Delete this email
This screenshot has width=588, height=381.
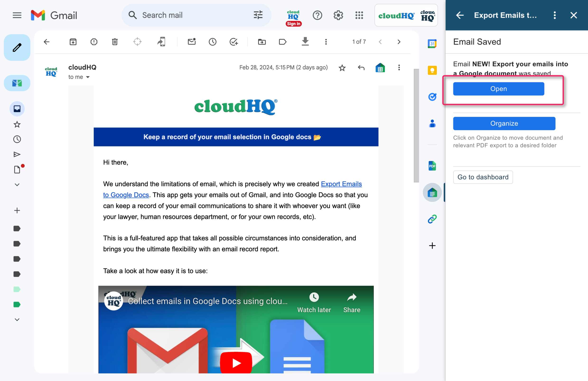coord(115,42)
